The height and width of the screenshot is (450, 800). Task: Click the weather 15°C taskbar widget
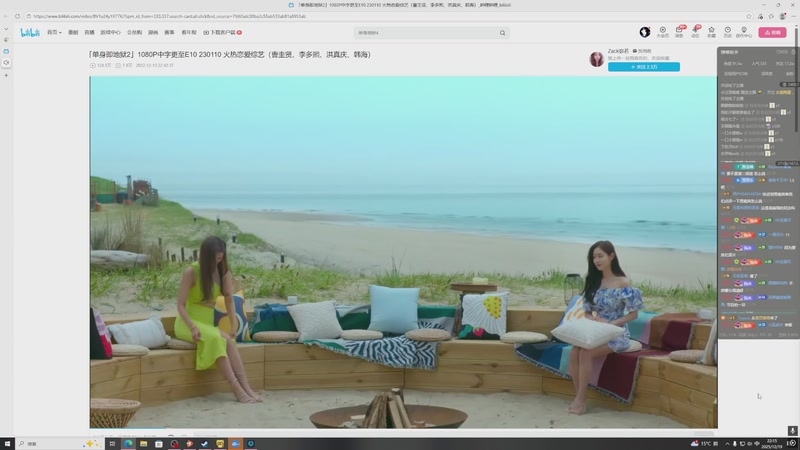(x=704, y=444)
